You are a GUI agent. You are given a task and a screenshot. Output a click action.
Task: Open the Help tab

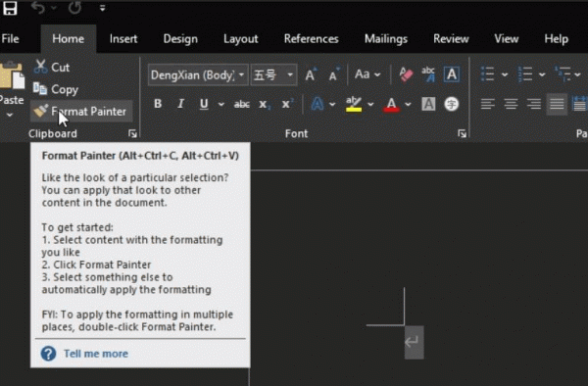click(x=556, y=39)
